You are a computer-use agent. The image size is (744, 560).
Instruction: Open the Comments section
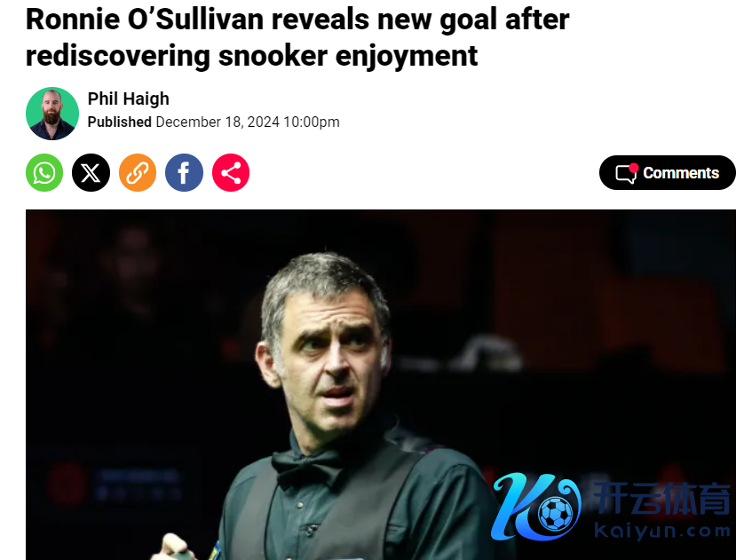point(667,172)
